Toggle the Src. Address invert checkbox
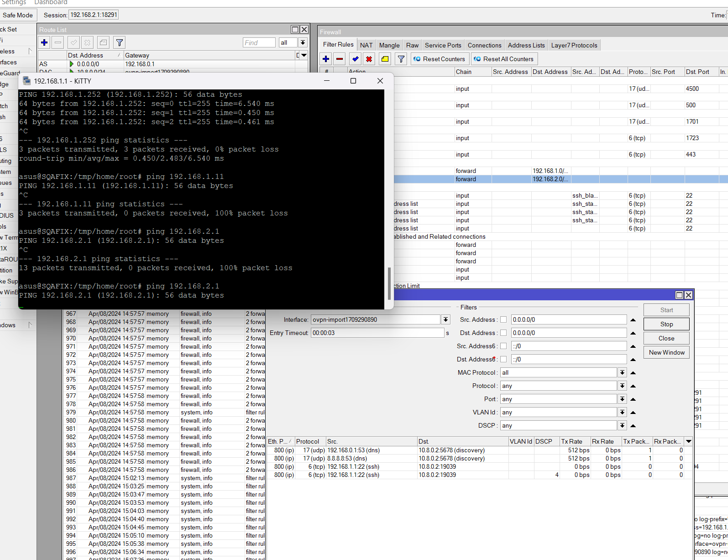 tap(503, 319)
